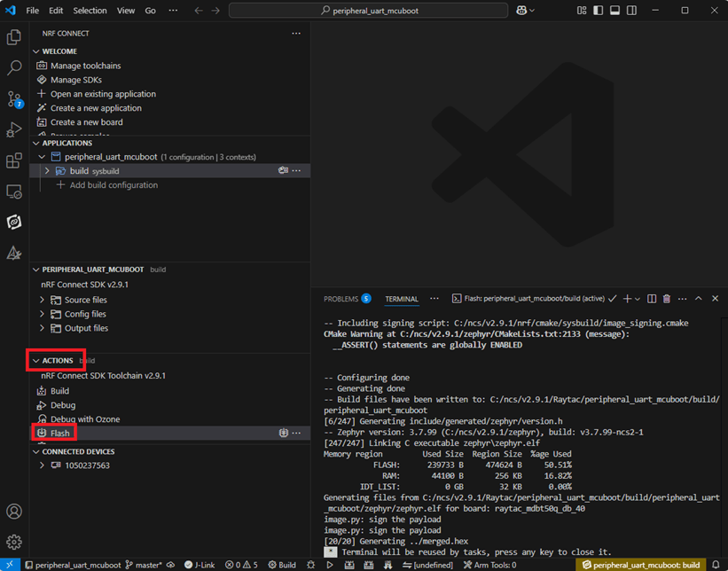Open the Search view in activity bar
Viewport: 728px width, 571px height.
click(x=14, y=67)
